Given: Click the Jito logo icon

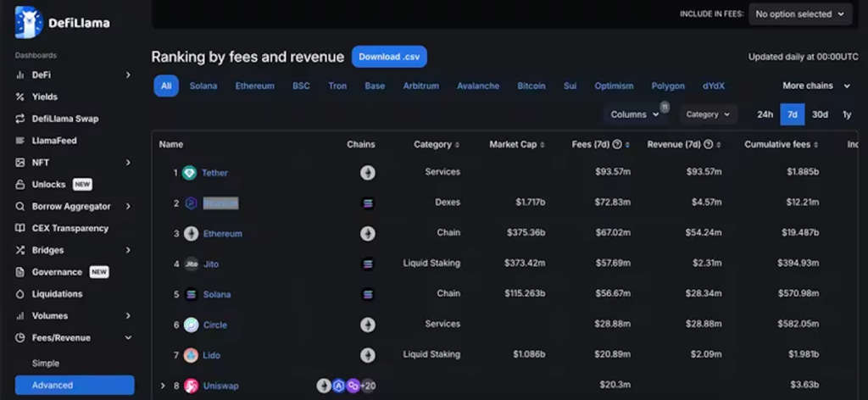Looking at the screenshot, I should 191,264.
